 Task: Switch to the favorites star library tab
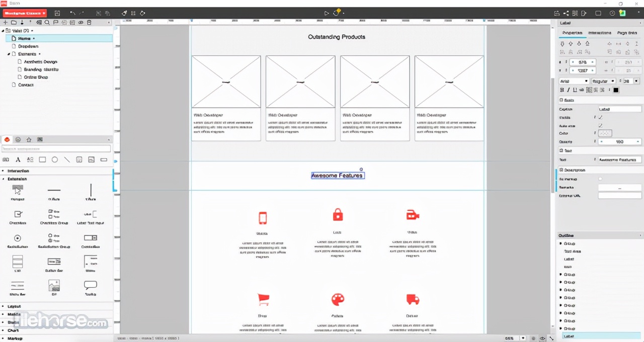point(29,139)
